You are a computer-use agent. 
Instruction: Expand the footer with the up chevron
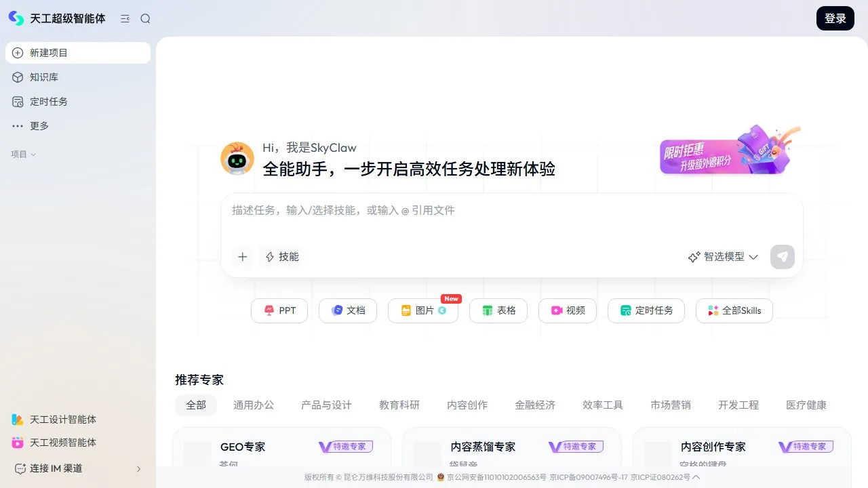pyautogui.click(x=696, y=477)
